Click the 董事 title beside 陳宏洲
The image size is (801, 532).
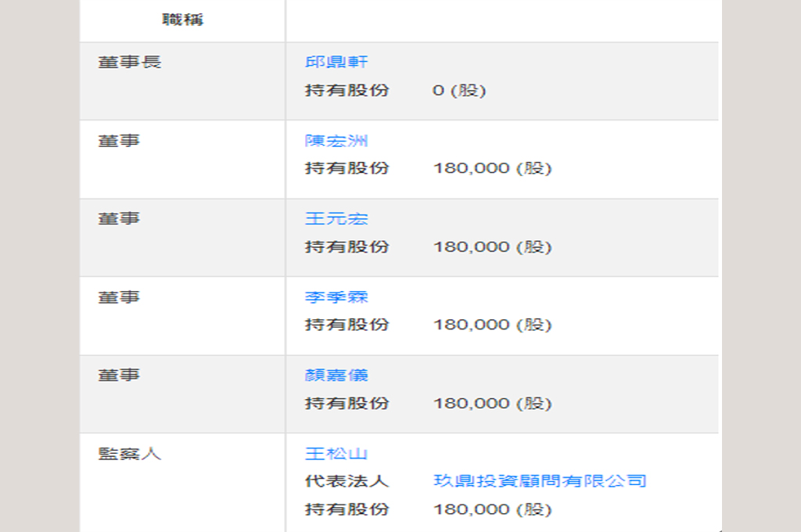[119, 141]
